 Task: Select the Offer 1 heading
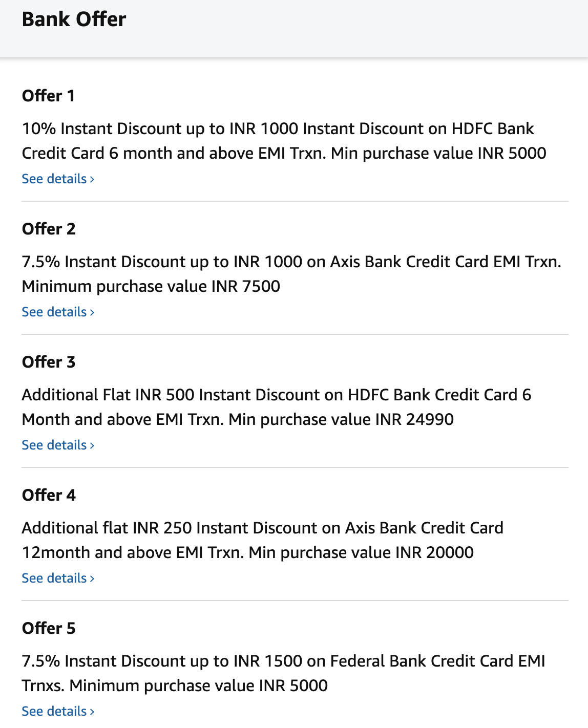[x=49, y=96]
